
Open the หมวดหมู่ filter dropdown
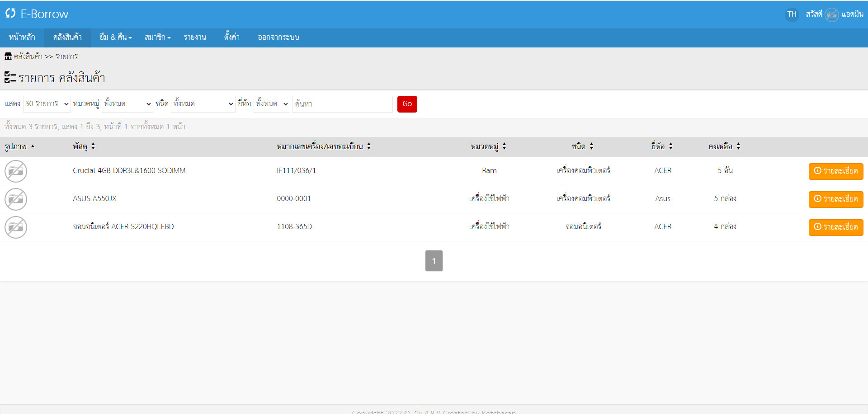click(127, 104)
